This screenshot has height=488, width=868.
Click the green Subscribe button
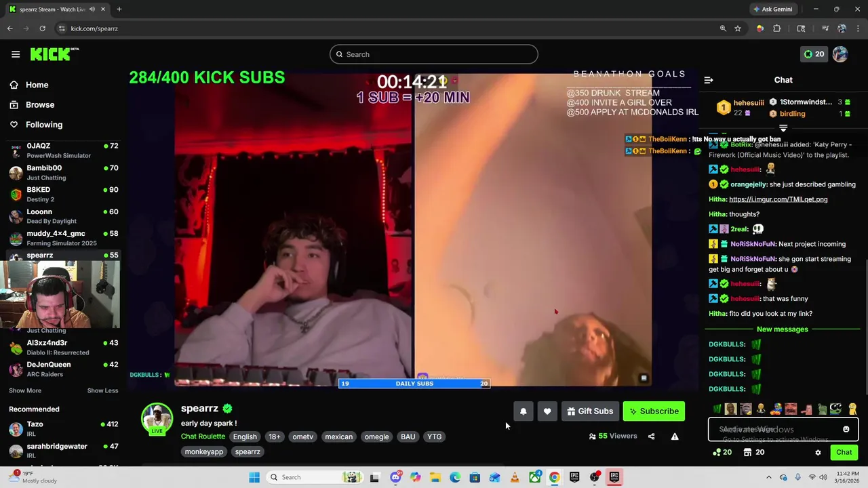(x=654, y=411)
